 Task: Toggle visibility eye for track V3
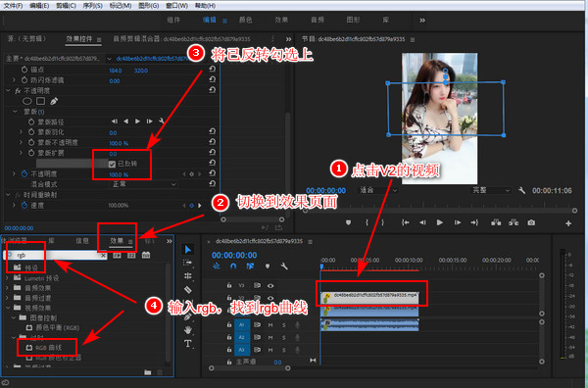click(270, 286)
